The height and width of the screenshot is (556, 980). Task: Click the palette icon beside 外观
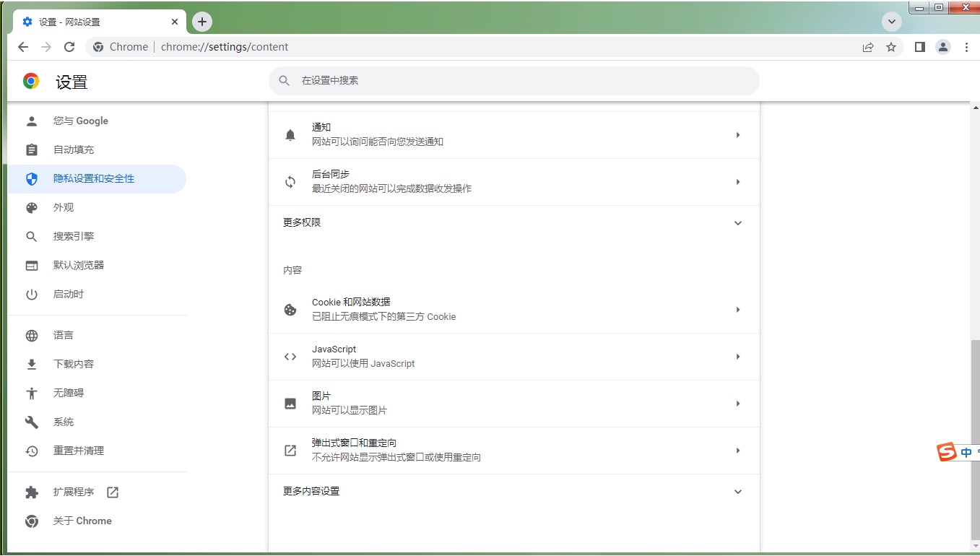[31, 208]
